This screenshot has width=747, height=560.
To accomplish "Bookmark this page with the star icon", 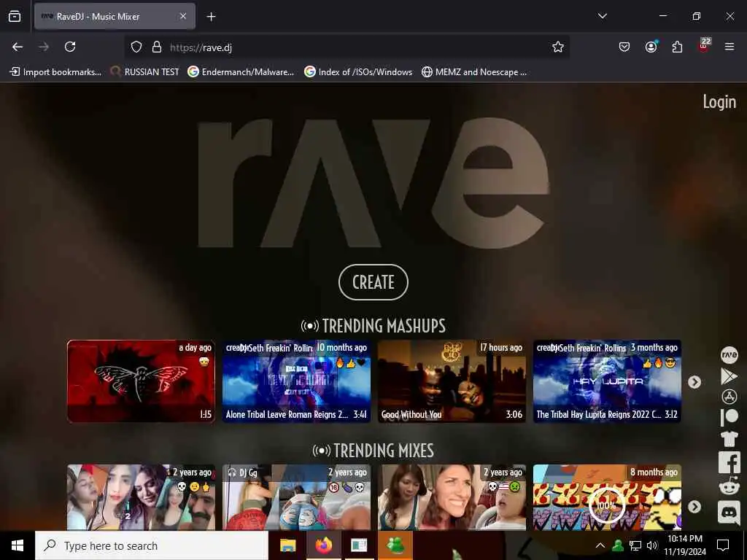I will [x=558, y=47].
